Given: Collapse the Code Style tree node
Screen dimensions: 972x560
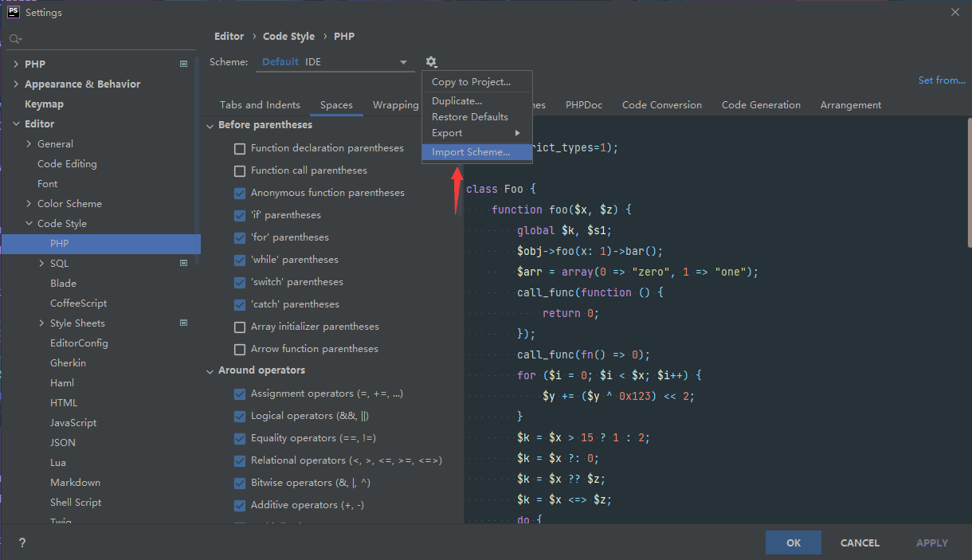Looking at the screenshot, I should tap(29, 224).
